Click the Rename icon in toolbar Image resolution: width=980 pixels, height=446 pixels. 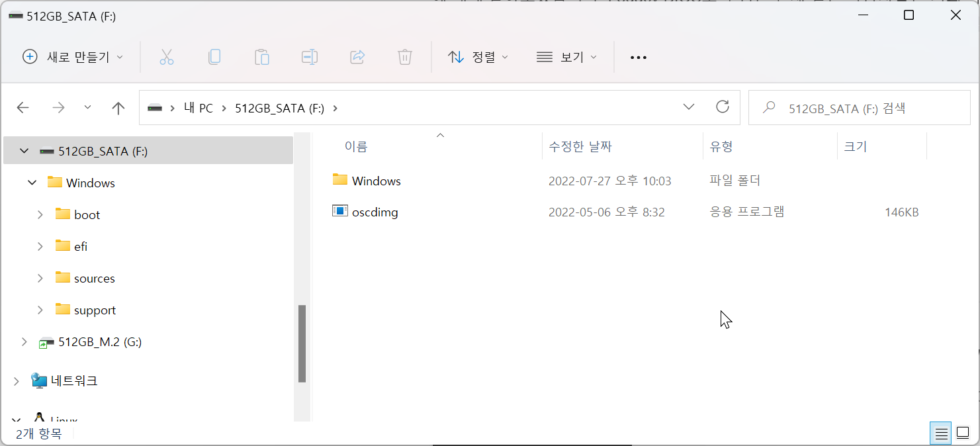point(309,57)
